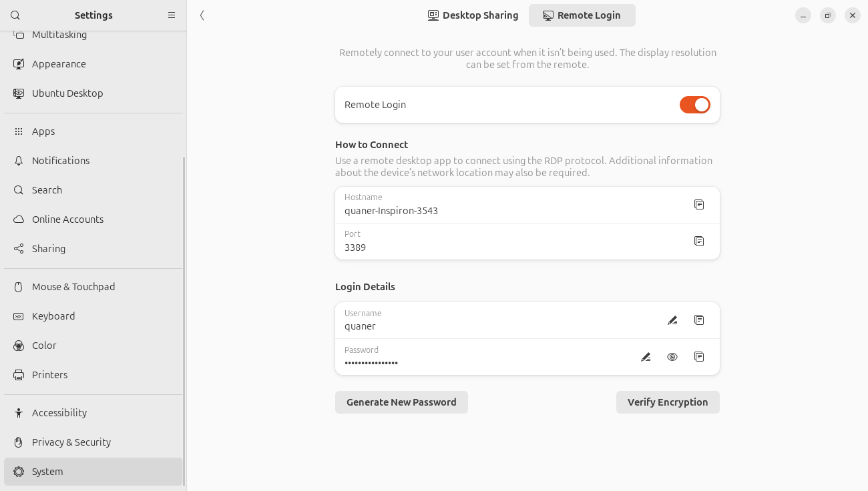
Task: Click Generate New Password button
Action: tap(401, 402)
